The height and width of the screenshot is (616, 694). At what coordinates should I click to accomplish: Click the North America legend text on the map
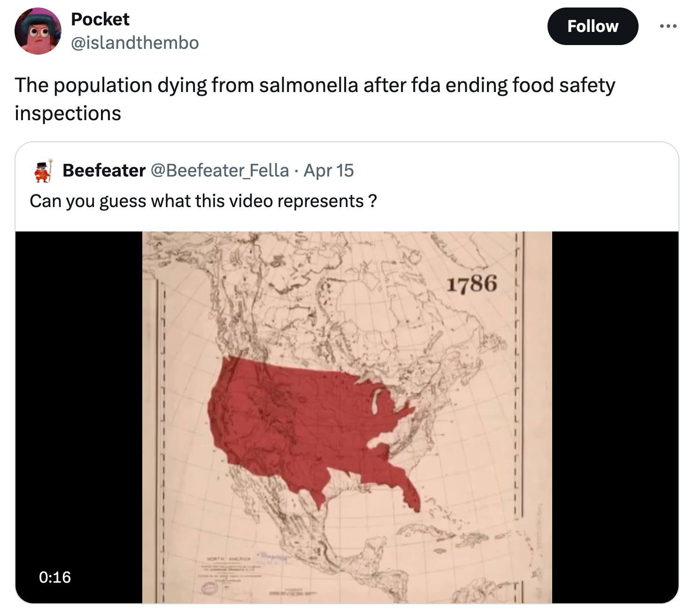(x=228, y=560)
